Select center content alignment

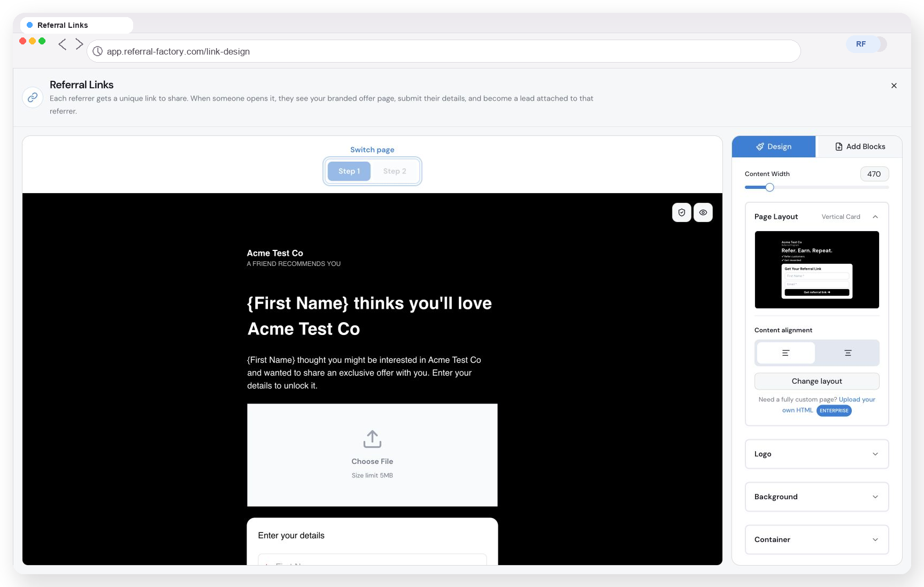[848, 353]
